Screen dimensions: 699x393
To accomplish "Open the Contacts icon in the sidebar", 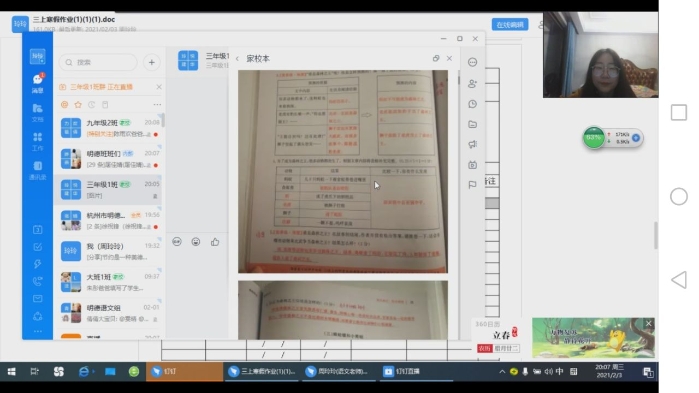I will [37, 170].
